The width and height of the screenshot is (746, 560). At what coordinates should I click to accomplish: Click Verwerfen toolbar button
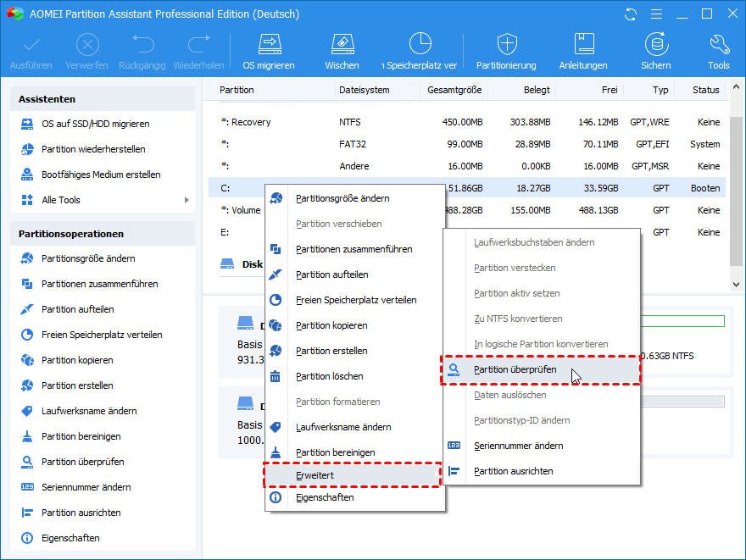(87, 52)
